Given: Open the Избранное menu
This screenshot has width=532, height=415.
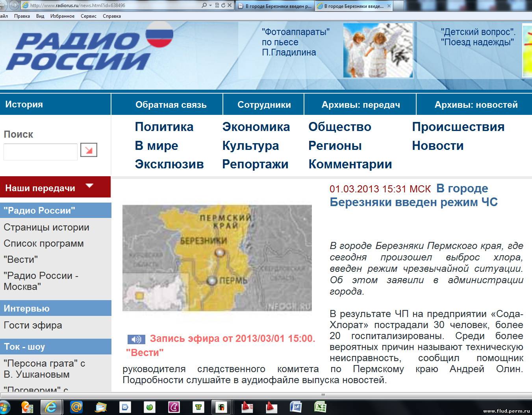Looking at the screenshot, I should tap(62, 16).
